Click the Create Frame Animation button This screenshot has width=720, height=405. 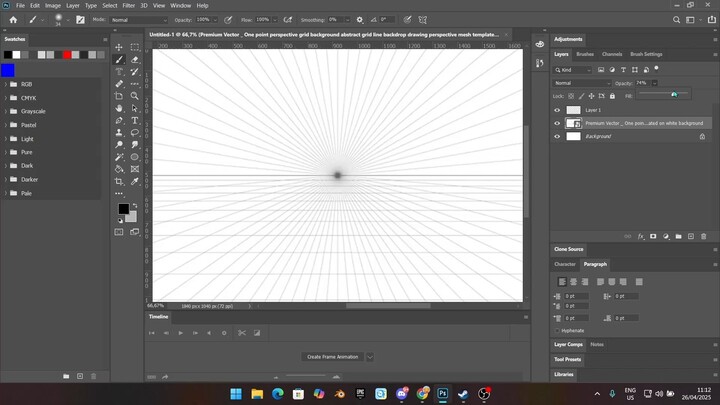332,356
